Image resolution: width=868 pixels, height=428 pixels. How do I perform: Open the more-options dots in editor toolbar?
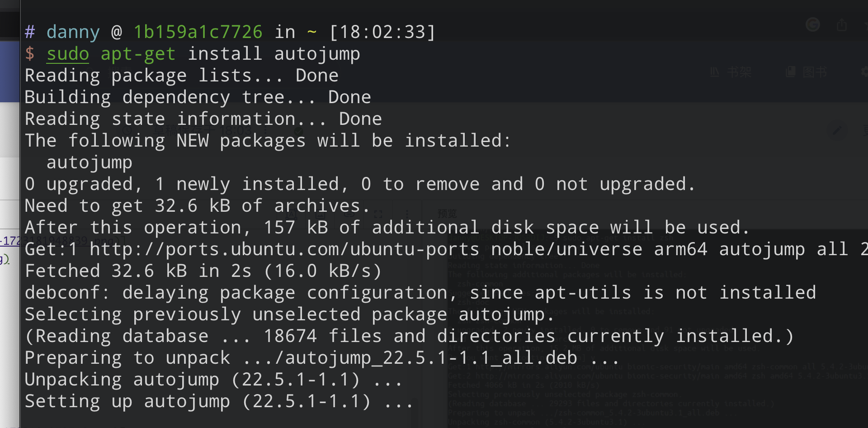point(407,214)
